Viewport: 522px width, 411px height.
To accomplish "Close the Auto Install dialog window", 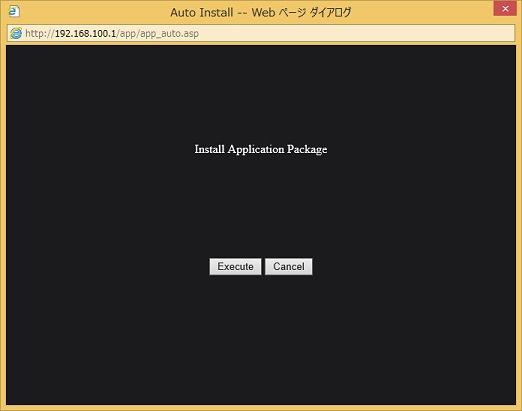I will [505, 8].
